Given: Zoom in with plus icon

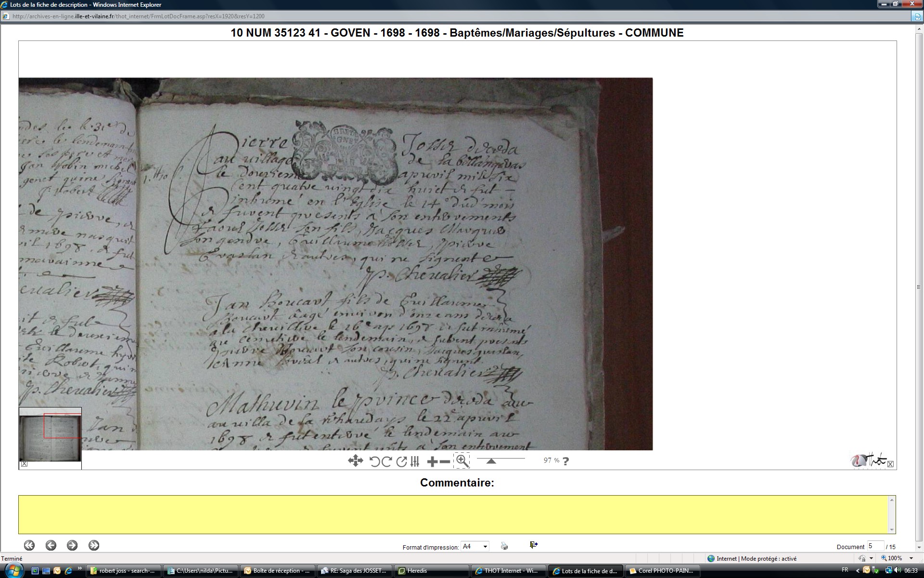Looking at the screenshot, I should (x=432, y=462).
